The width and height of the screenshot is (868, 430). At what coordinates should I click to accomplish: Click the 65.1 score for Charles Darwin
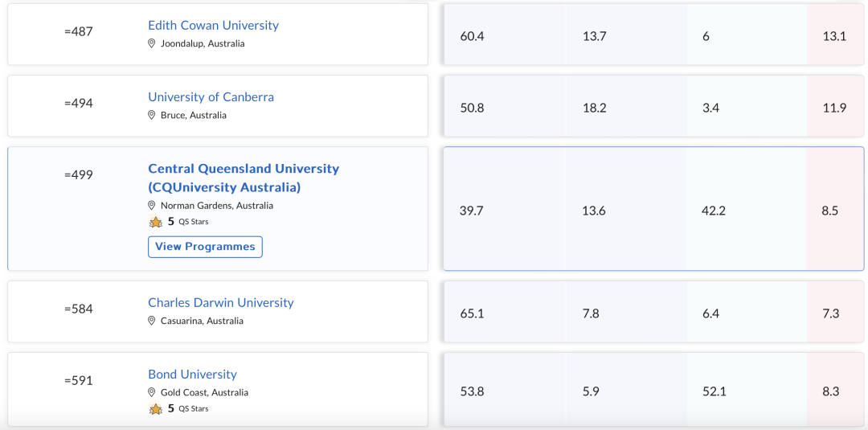(x=473, y=313)
